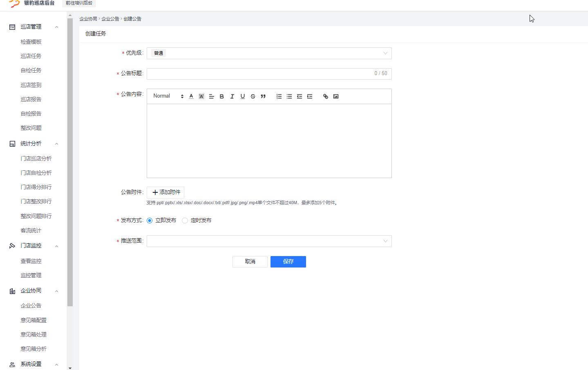This screenshot has height=370, width=588.
Task: Open the Normal heading style dropdown
Action: [168, 96]
